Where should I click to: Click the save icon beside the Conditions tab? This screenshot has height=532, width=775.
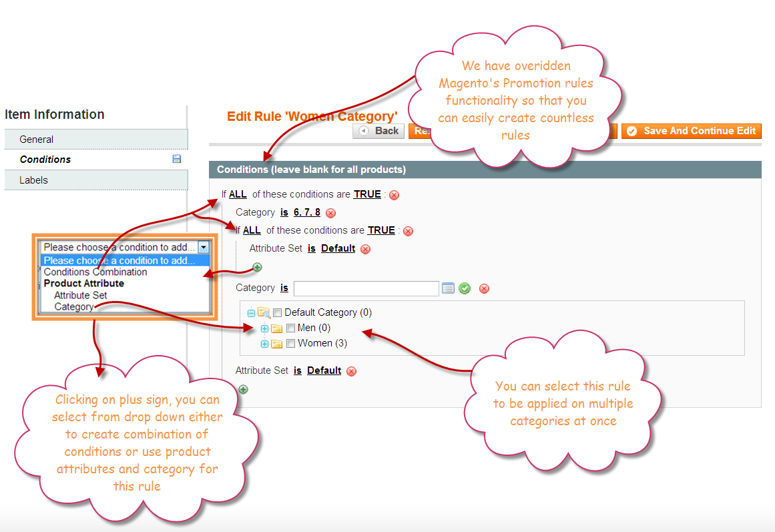tap(176, 159)
